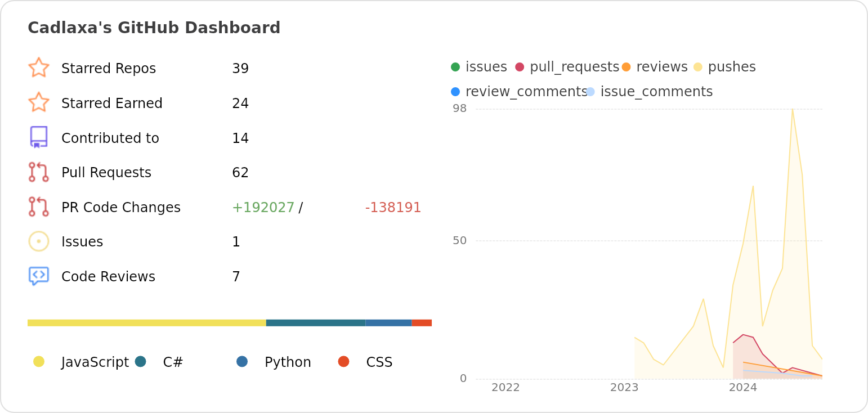Click the "Python" language label
Viewport: 868px width, 413px height.
[x=288, y=362]
